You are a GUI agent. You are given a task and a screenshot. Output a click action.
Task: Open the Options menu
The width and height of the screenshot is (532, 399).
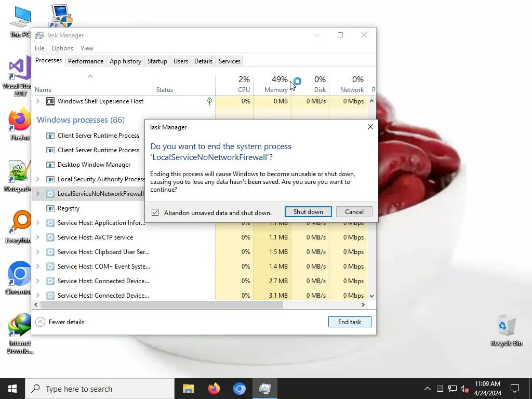[62, 48]
